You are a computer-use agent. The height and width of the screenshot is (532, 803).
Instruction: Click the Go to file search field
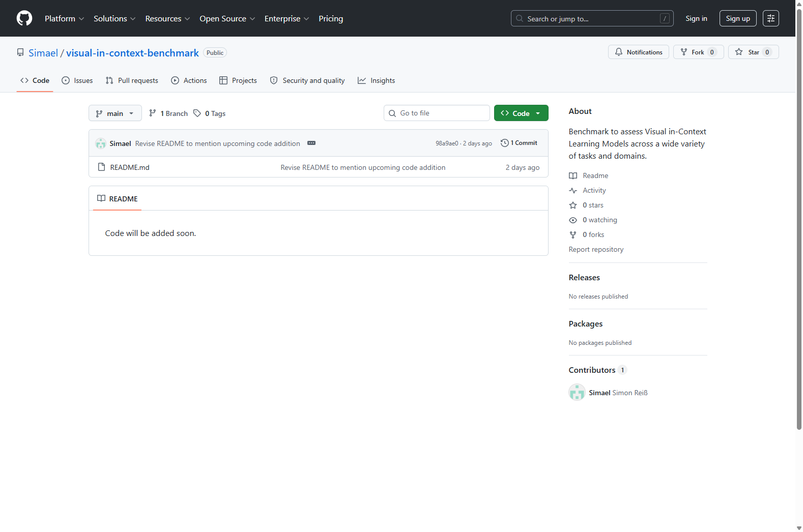click(x=437, y=113)
